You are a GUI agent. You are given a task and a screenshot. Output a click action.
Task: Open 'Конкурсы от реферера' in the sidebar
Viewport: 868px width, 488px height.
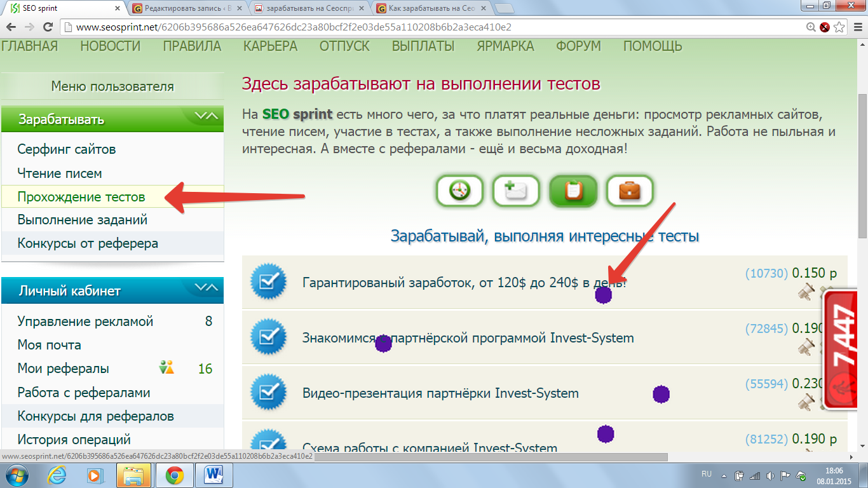click(88, 243)
